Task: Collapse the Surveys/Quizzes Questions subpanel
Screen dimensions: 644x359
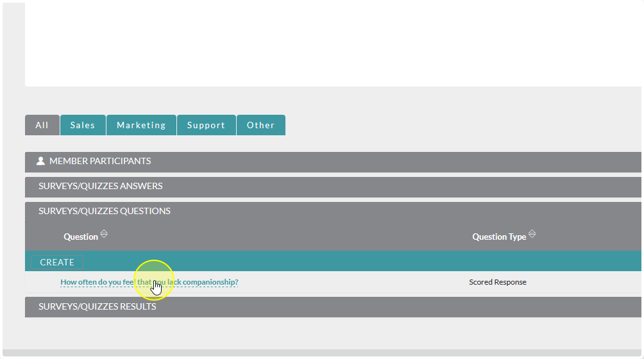Action: coord(105,212)
